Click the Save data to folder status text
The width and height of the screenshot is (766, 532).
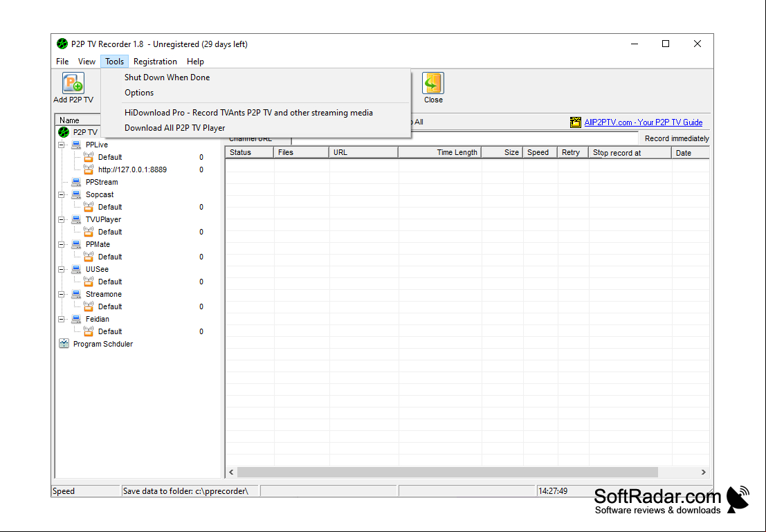185,491
